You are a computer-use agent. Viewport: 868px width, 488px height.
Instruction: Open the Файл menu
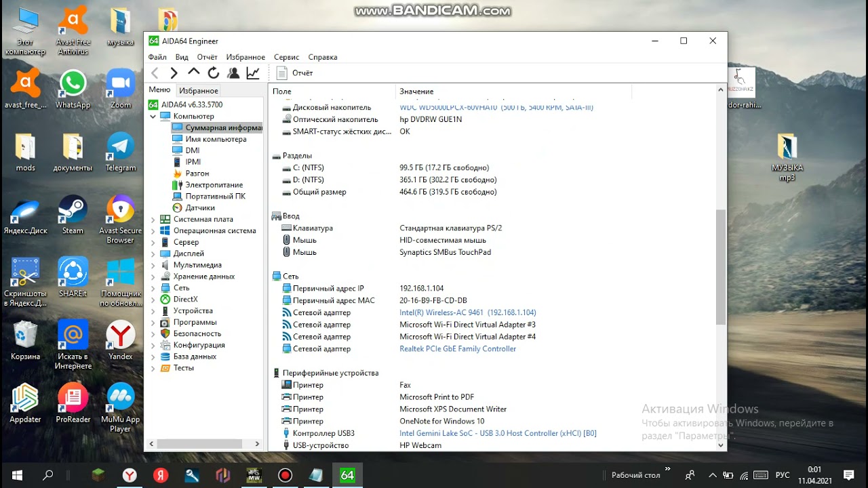coord(157,58)
